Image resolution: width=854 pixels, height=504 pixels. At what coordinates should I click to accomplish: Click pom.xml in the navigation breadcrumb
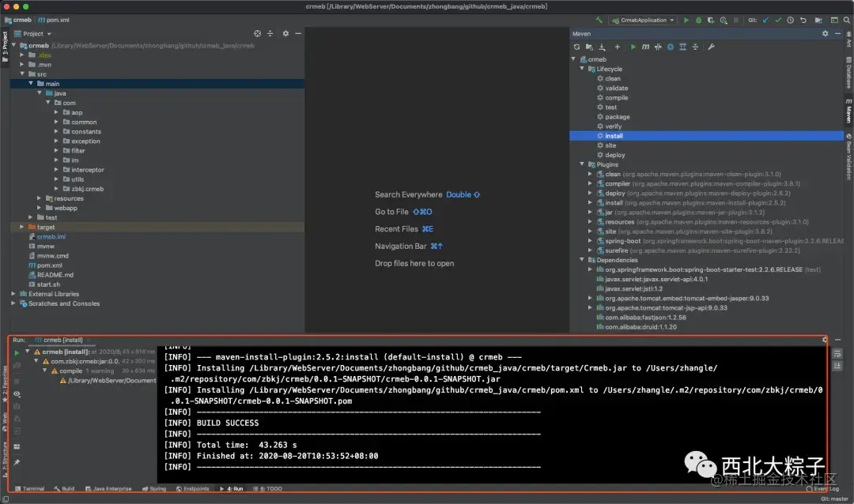click(54, 20)
